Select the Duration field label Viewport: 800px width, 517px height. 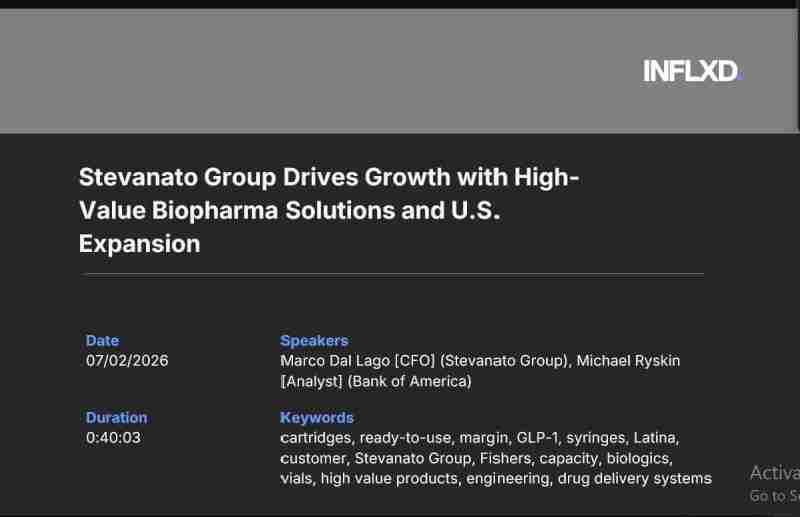(116, 417)
